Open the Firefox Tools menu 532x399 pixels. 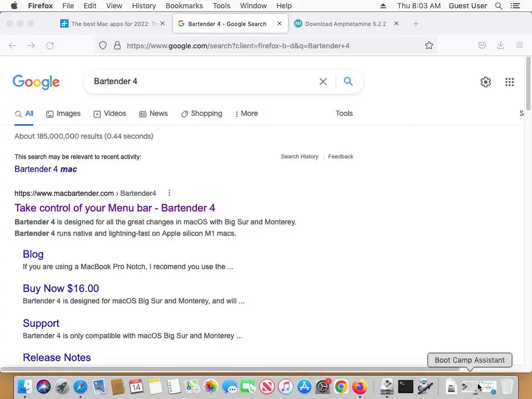coord(221,6)
